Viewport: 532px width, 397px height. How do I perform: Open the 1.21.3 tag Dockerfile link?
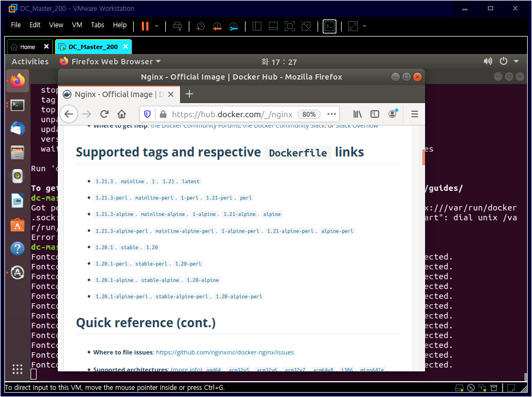coord(104,182)
